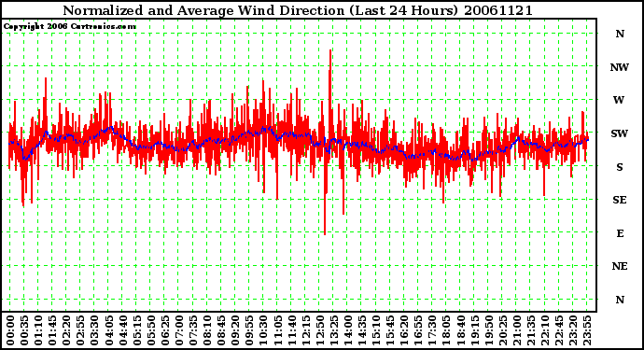The image size is (644, 350).
Task: Click the 08:10 time axis label
Action: [x=207, y=330]
